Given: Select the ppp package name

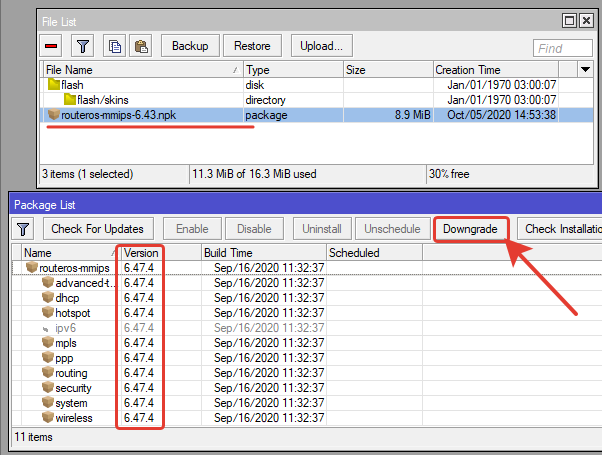Looking at the screenshot, I should (64, 358).
